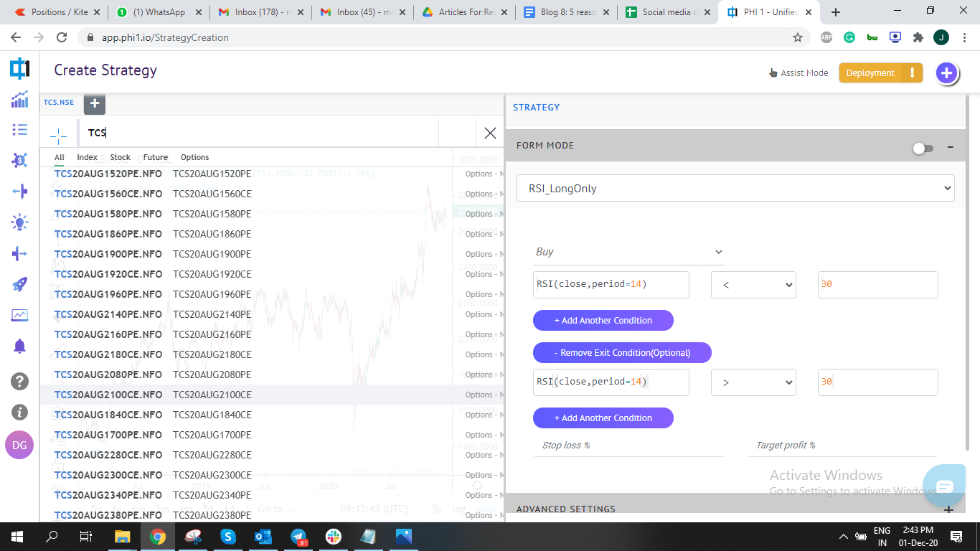This screenshot has height=551, width=980.
Task: Open notifications bell in sidebar
Action: pos(19,347)
